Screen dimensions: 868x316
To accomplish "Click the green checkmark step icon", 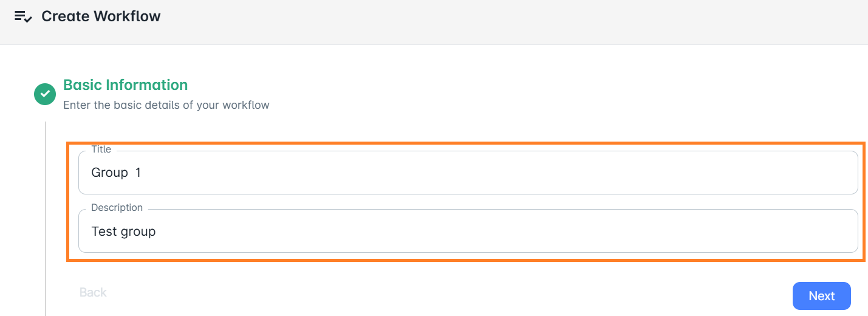I will 45,94.
